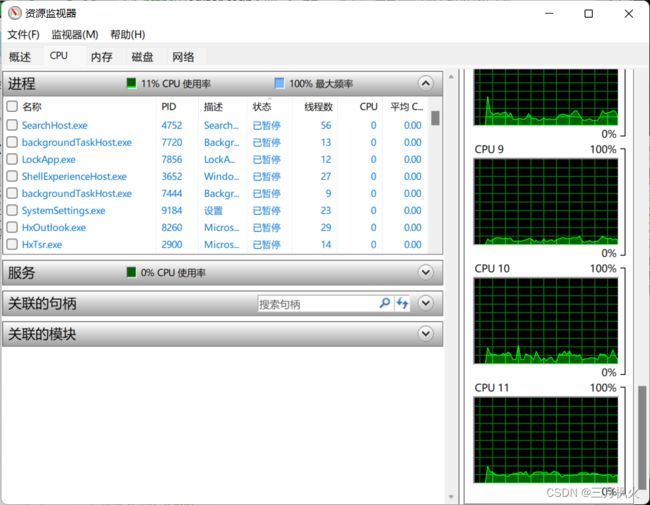
Task: Open the 帮助(H) menu
Action: pyautogui.click(x=128, y=34)
